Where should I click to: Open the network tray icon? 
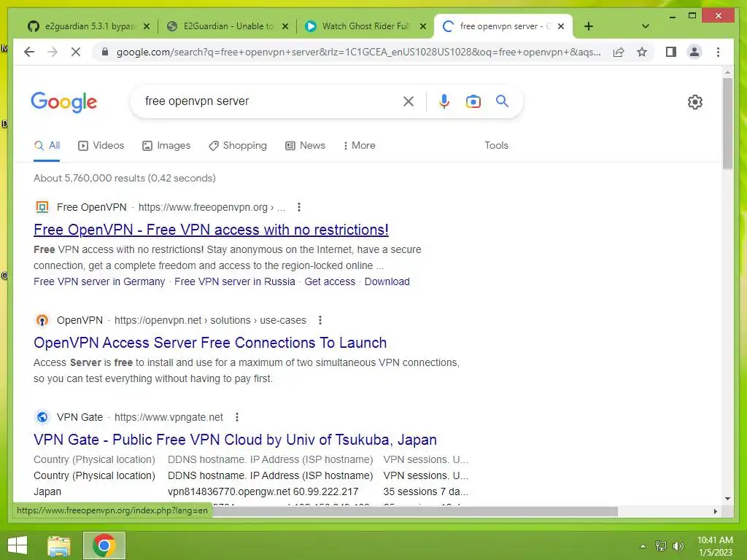click(661, 545)
